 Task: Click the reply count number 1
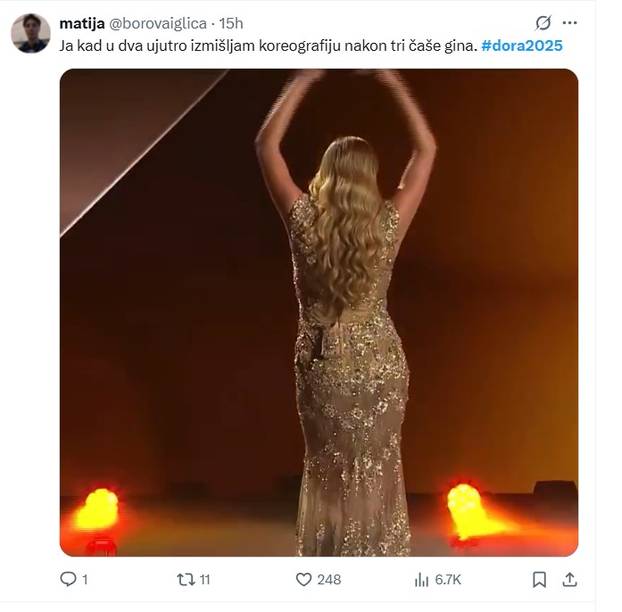[85, 579]
